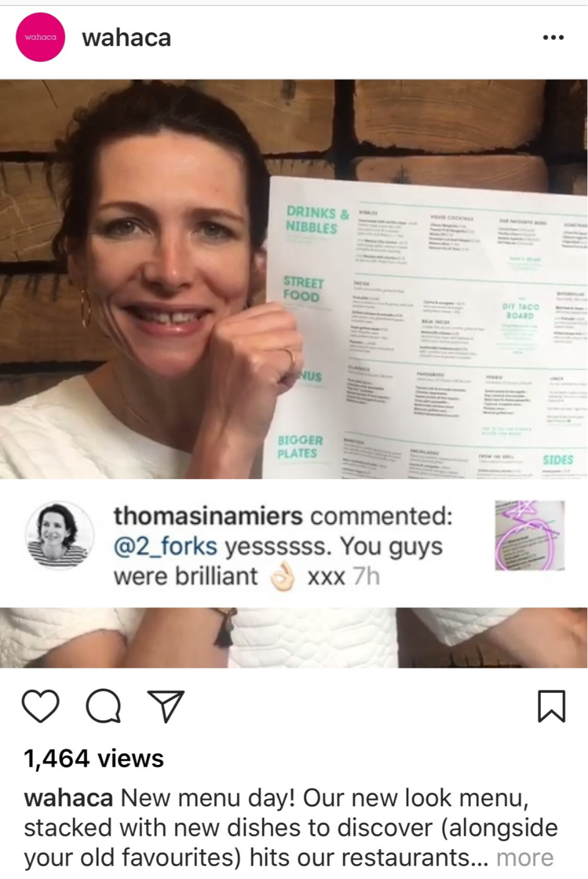Save post with bookmark icon
This screenshot has height=879, width=588.
pyautogui.click(x=551, y=706)
